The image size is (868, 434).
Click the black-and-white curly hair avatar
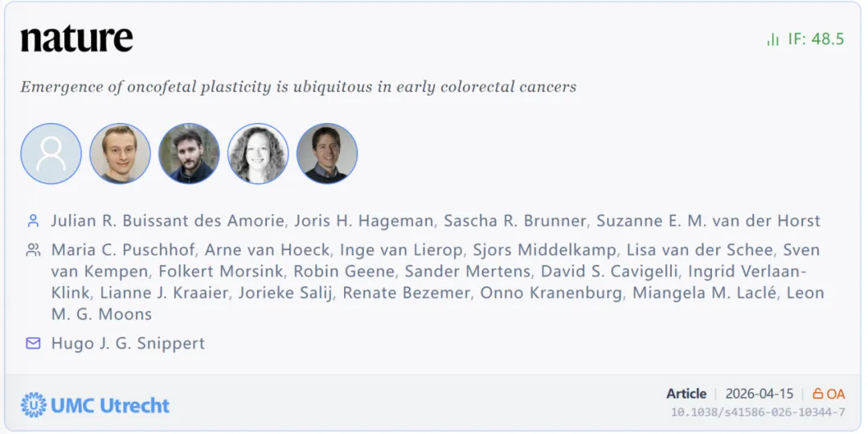click(258, 154)
